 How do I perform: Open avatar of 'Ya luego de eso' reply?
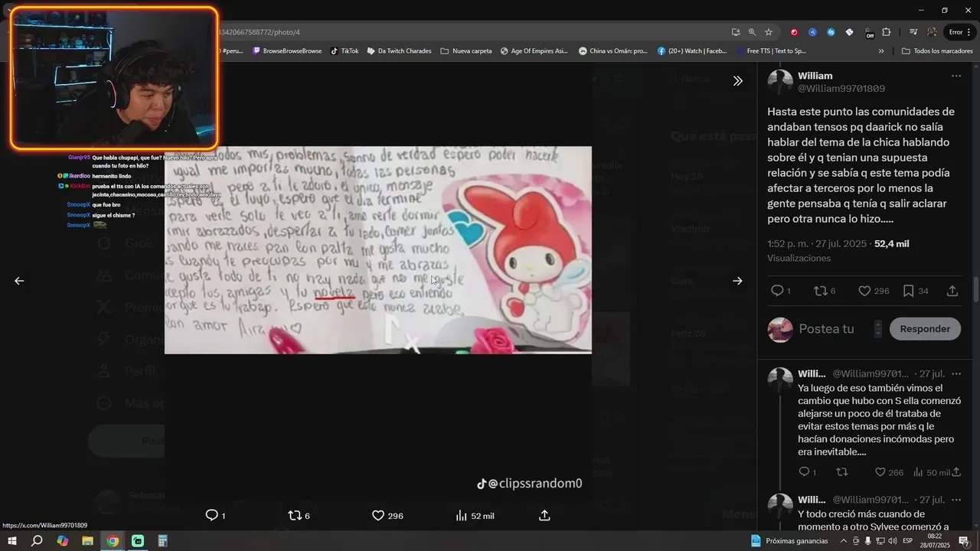coord(780,380)
